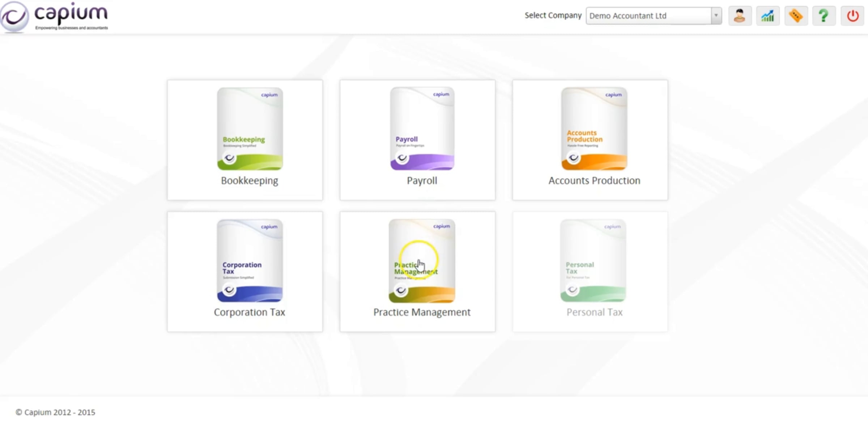Open help via the green question mark
This screenshot has height=426, width=868.
(824, 16)
